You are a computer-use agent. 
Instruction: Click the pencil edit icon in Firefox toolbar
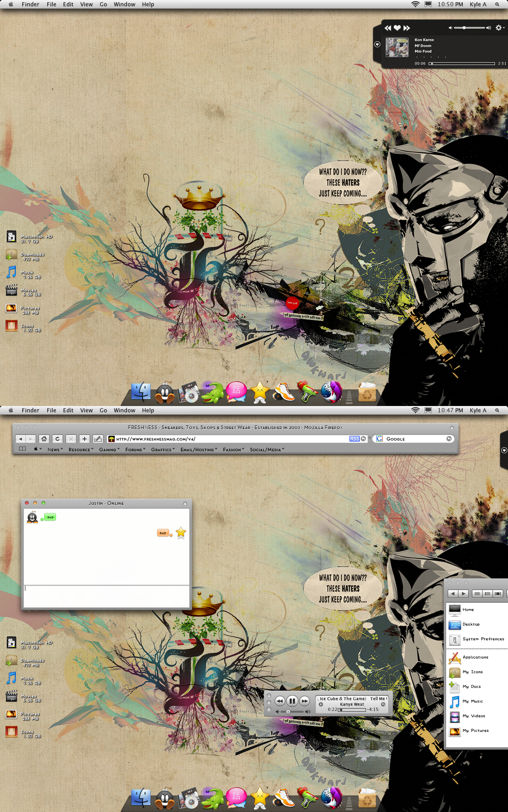(x=98, y=439)
